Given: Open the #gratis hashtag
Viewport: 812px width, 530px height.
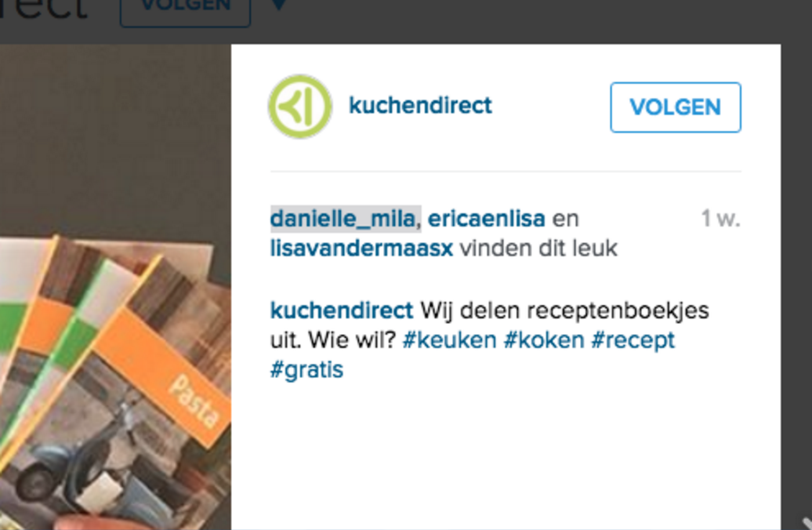Looking at the screenshot, I should point(306,370).
